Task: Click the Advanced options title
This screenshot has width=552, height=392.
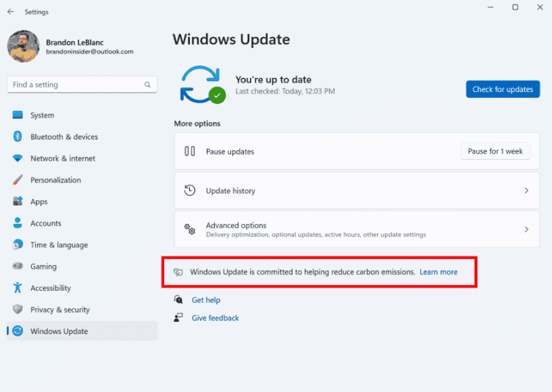Action: coord(236,226)
